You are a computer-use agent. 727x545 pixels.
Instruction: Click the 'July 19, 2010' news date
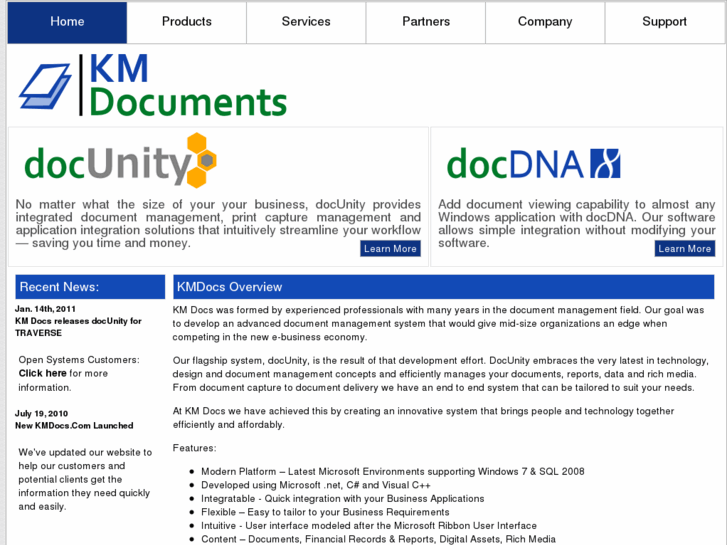tap(41, 413)
